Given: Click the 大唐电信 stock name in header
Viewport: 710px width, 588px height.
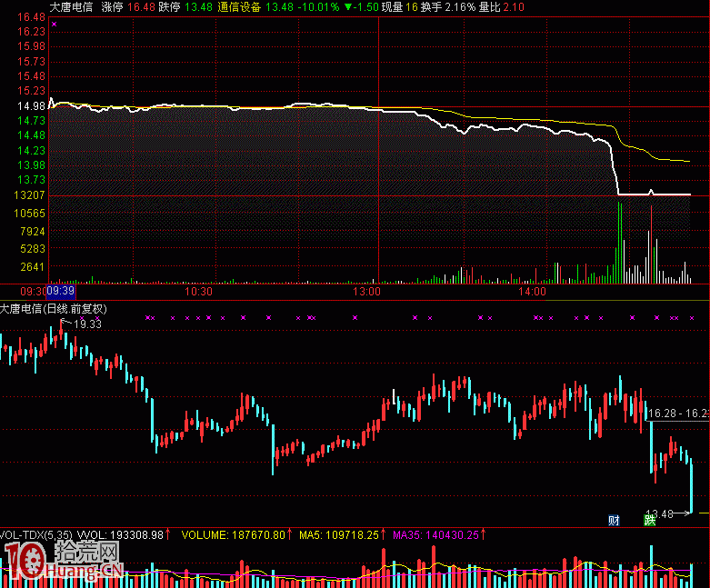Looking at the screenshot, I should (72, 6).
